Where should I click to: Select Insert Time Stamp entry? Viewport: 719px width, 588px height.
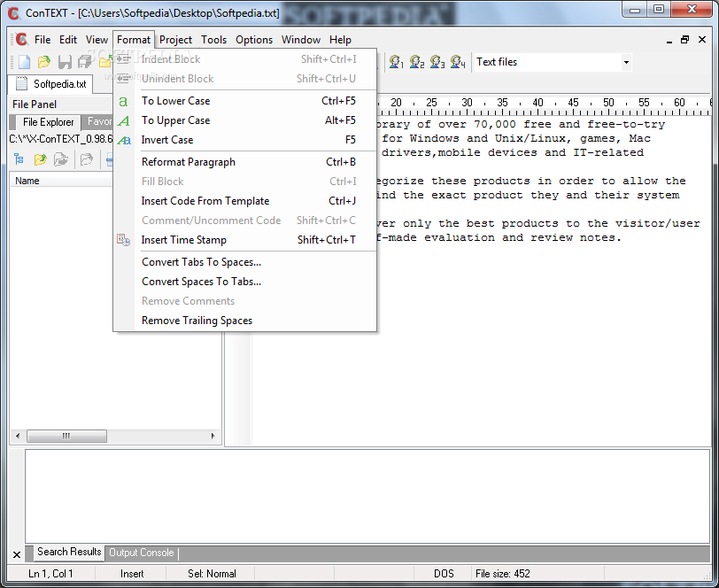245,240
